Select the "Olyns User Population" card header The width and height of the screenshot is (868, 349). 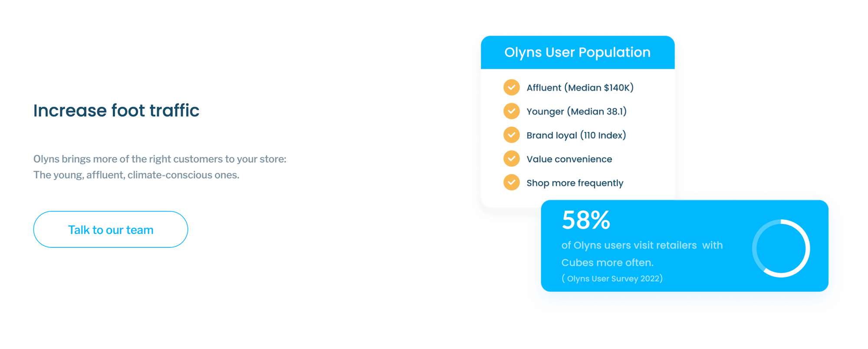coord(577,53)
